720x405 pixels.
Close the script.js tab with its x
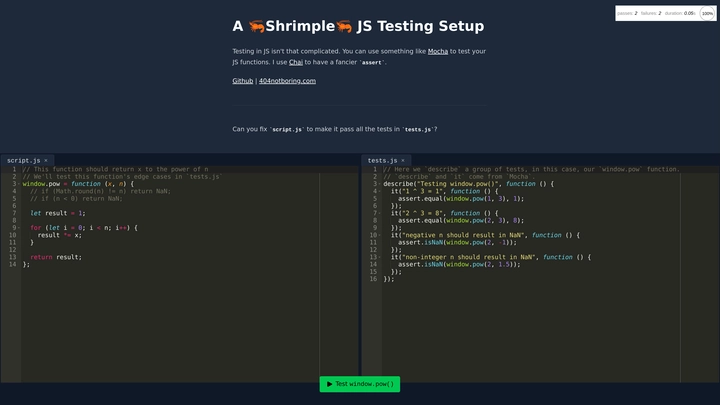[x=46, y=161]
